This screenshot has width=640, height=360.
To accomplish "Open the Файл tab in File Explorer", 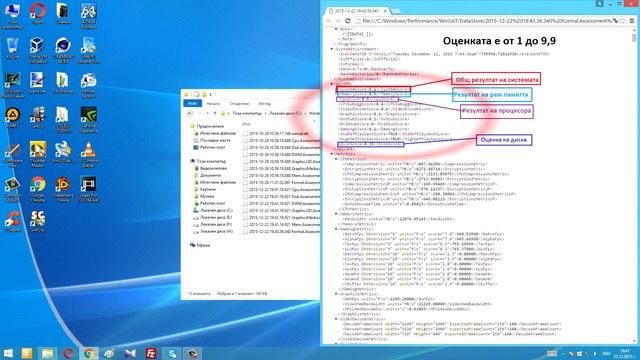I will (x=192, y=104).
